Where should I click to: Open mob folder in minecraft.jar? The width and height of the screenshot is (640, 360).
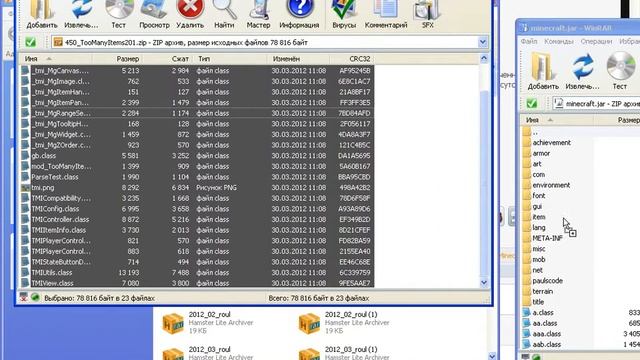pyautogui.click(x=534, y=259)
